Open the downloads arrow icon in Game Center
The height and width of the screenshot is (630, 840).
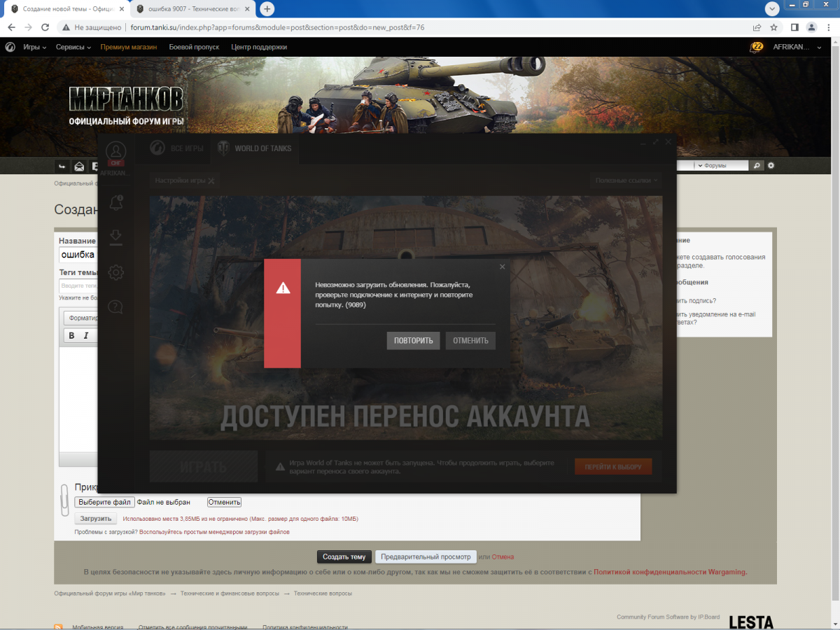[116, 237]
